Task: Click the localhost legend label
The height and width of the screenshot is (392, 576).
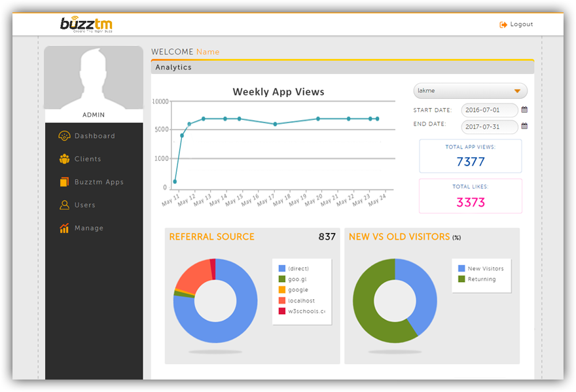Action: click(301, 300)
